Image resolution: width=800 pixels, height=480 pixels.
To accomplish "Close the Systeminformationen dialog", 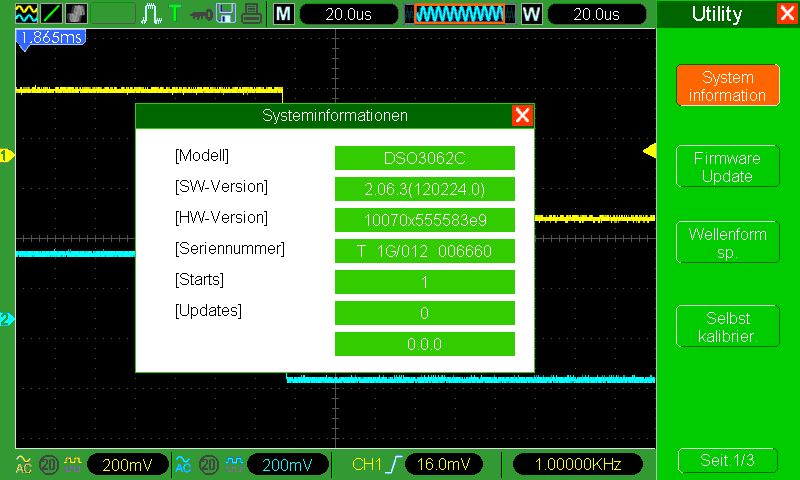I will [x=522, y=115].
